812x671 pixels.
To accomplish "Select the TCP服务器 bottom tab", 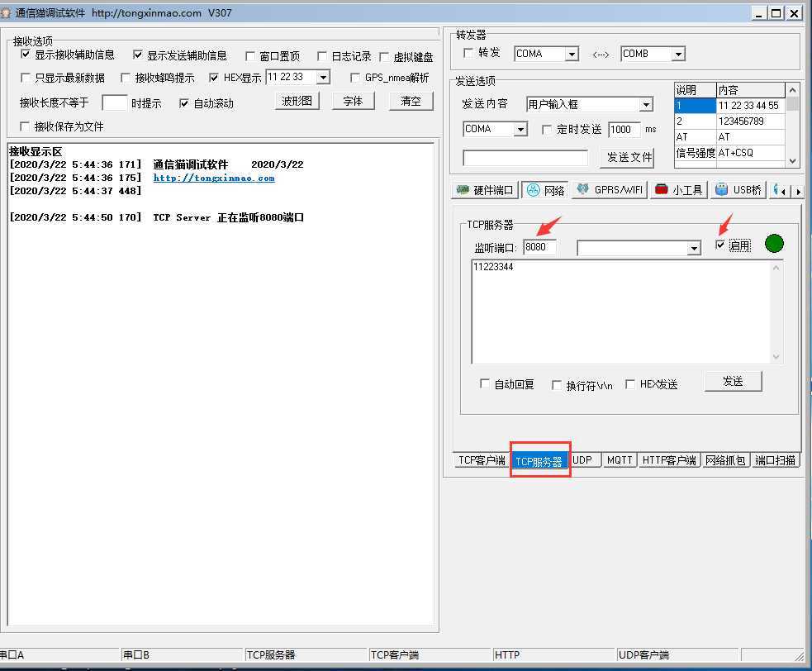I will (539, 461).
